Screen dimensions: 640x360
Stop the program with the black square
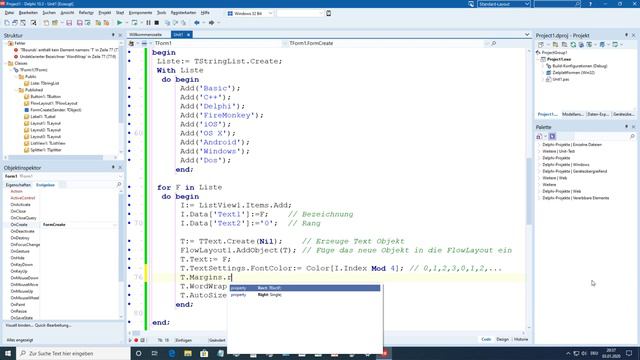(157, 23)
